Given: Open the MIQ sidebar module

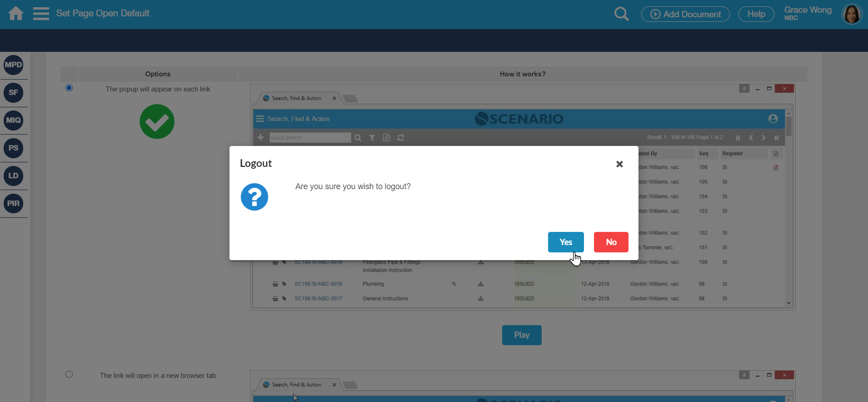Looking at the screenshot, I should tap(14, 121).
